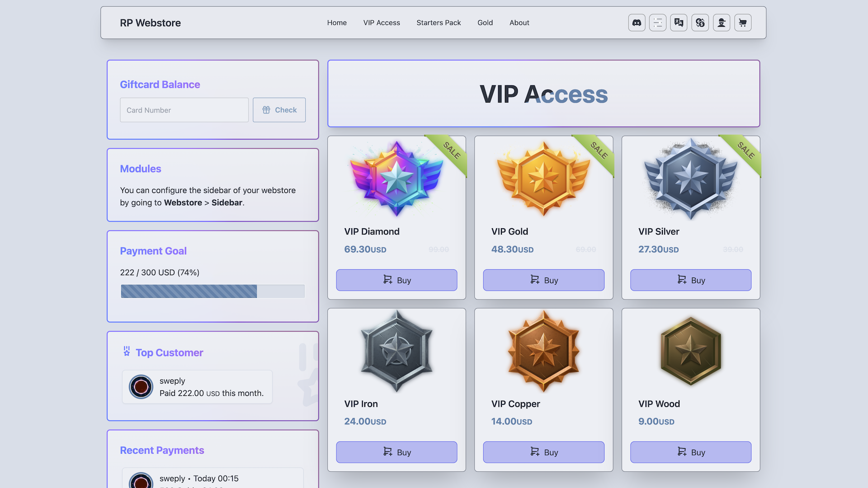Go to the Home menu item
Screen dimensions: 868x488
[337, 23]
